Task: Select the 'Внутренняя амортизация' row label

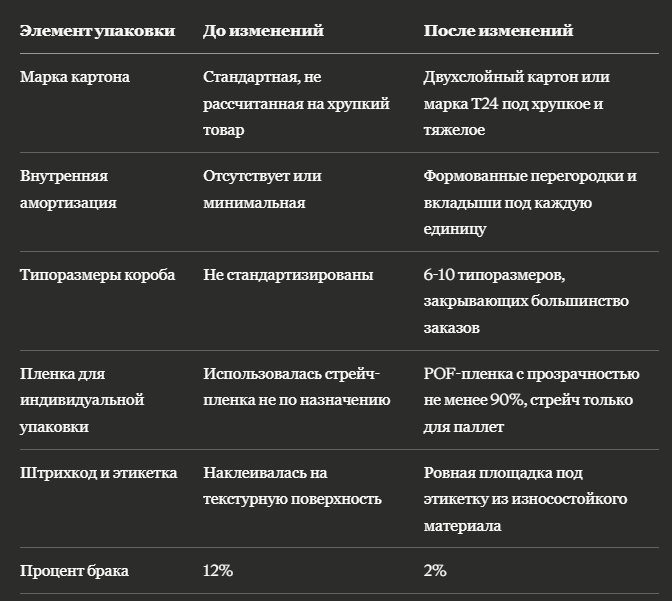Action: 68,189
